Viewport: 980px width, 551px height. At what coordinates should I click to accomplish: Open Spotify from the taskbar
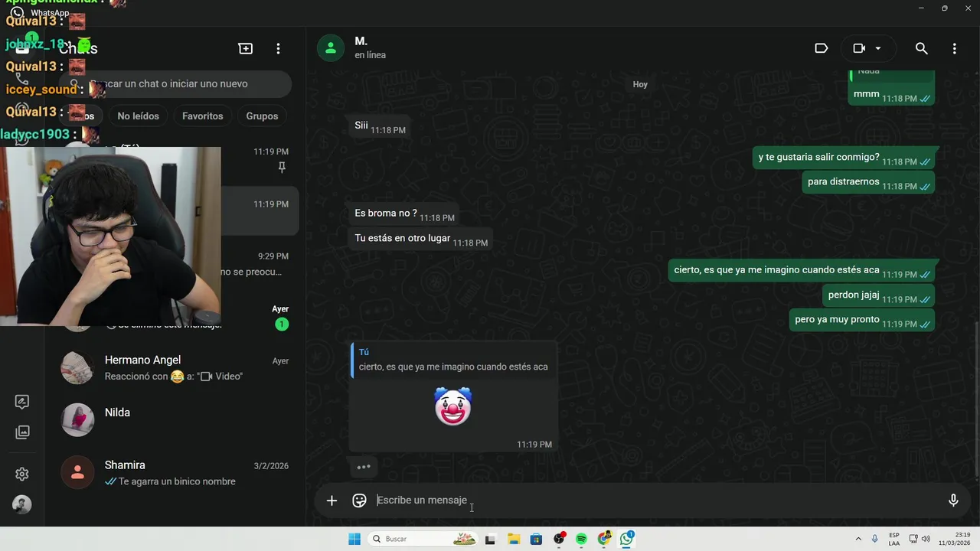tap(581, 540)
